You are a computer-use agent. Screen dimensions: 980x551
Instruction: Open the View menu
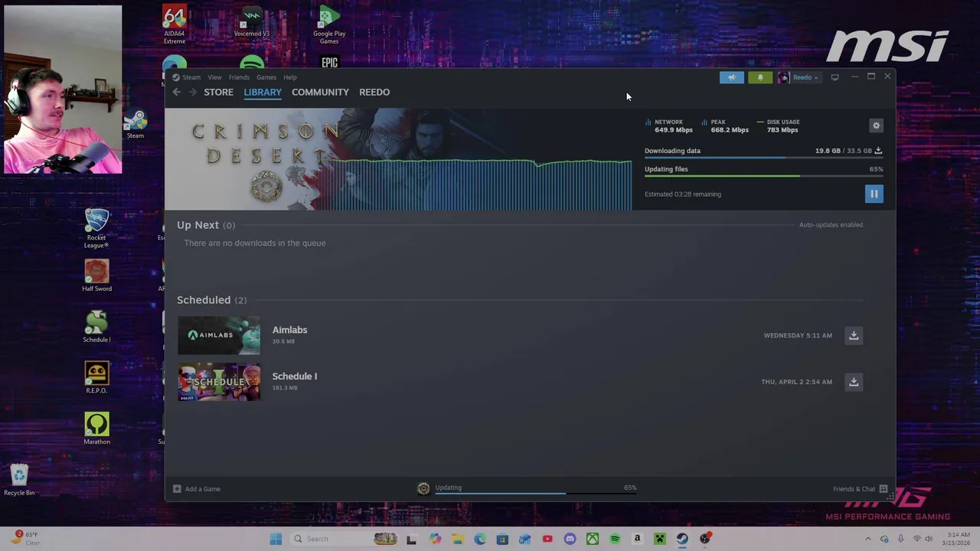click(214, 77)
